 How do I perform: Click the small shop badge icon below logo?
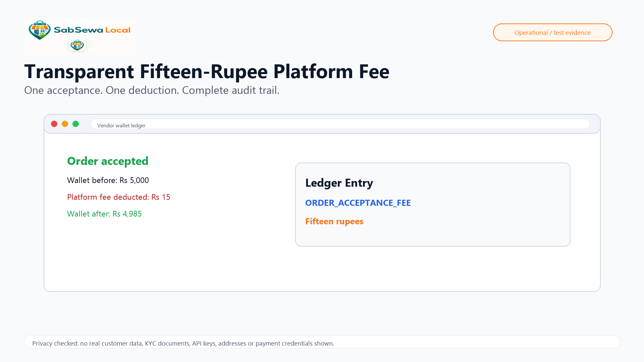[77, 45]
